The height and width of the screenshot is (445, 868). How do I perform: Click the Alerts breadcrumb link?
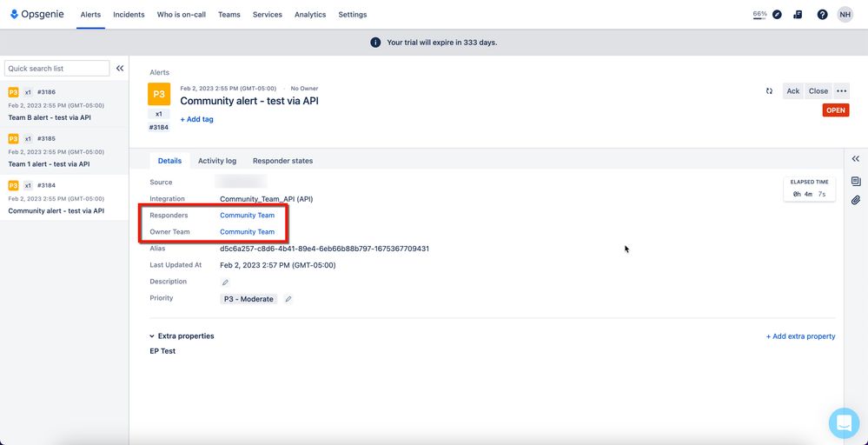click(159, 72)
